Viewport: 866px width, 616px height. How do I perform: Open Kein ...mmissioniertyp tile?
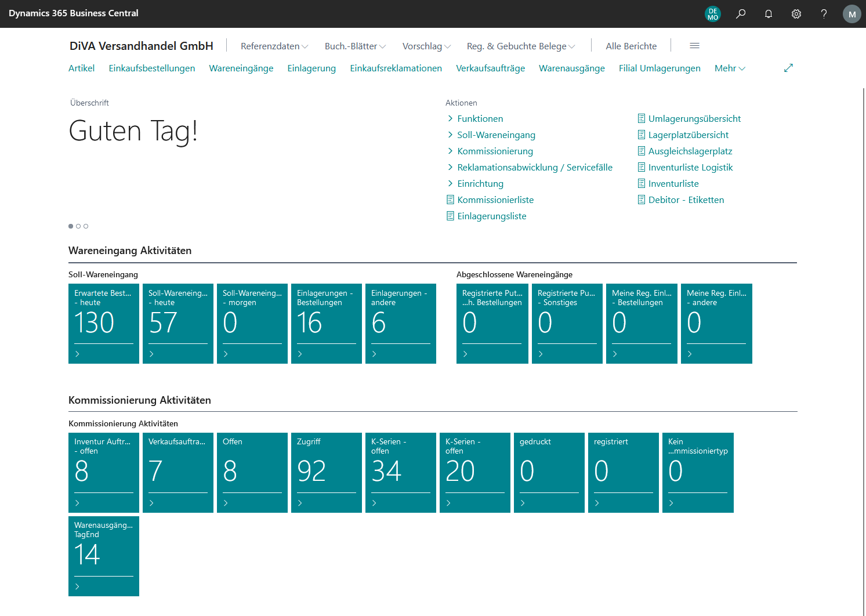point(698,473)
